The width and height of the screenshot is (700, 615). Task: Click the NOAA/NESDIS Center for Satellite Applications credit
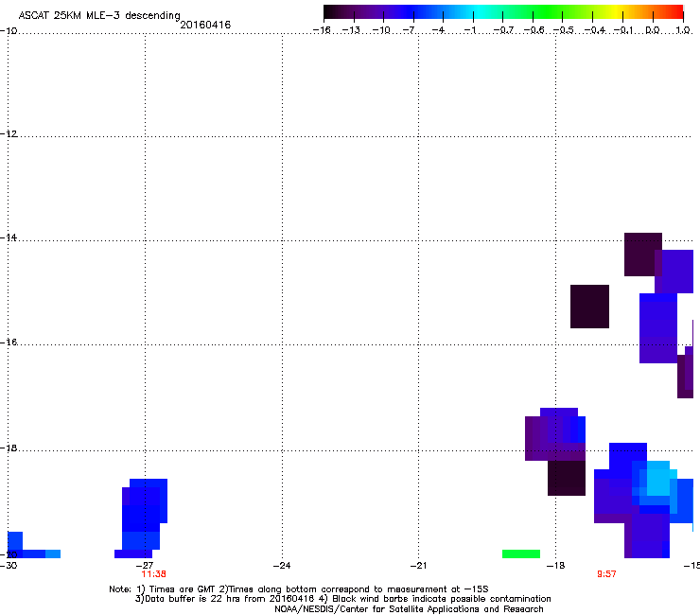[409, 609]
